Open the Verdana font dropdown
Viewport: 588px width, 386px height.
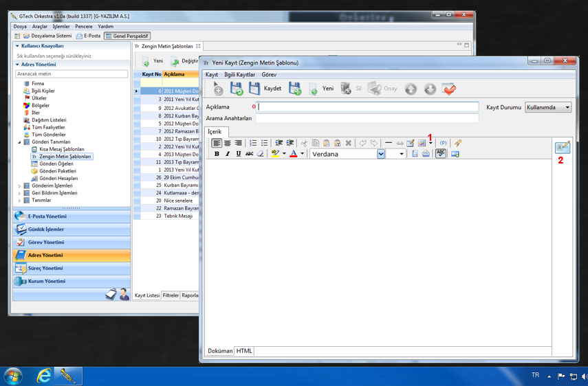click(380, 154)
